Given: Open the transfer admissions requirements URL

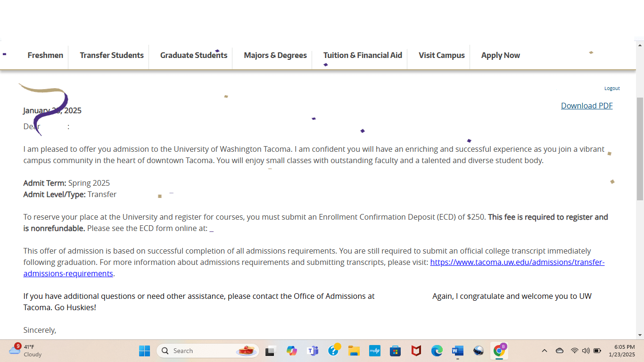Looking at the screenshot, I should [517, 262].
